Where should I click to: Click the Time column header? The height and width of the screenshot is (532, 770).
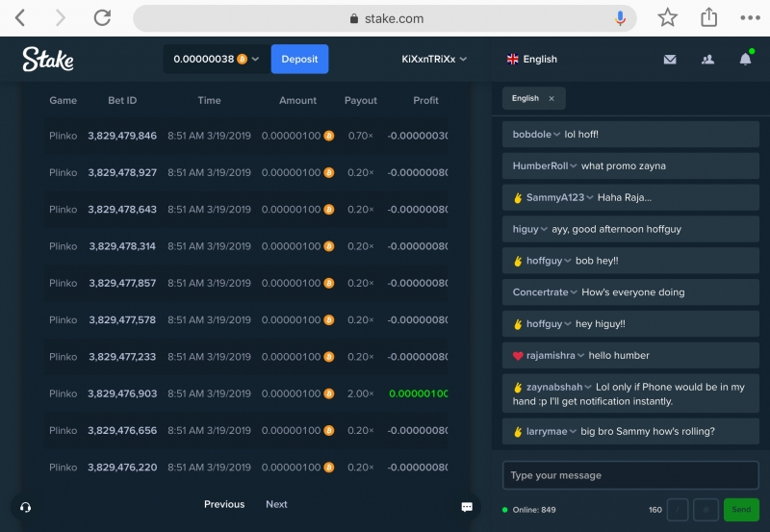[x=209, y=100]
